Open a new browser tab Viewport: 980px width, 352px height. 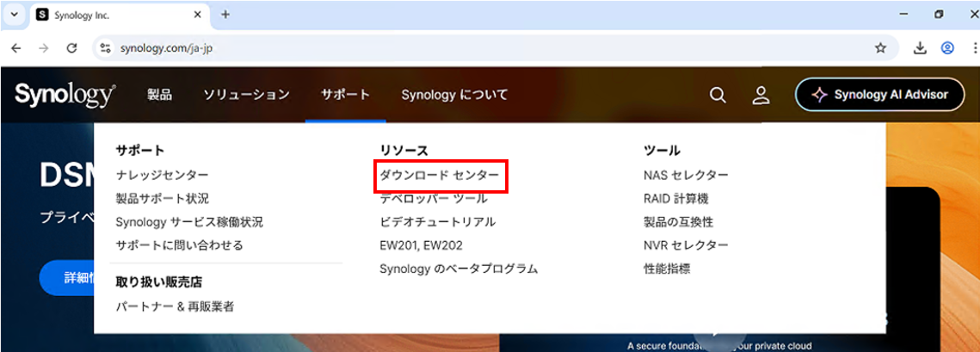[x=225, y=15]
